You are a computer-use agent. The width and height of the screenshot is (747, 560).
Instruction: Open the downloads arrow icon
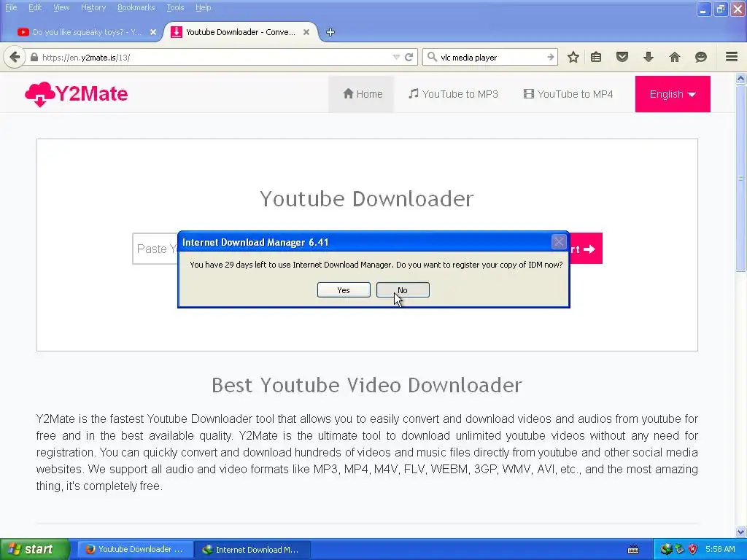point(649,57)
